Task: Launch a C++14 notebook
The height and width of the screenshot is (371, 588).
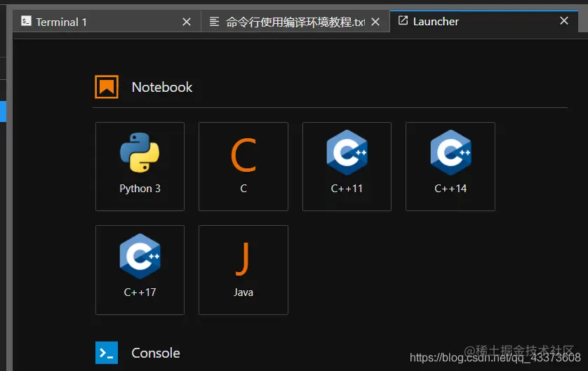Action: tap(450, 166)
